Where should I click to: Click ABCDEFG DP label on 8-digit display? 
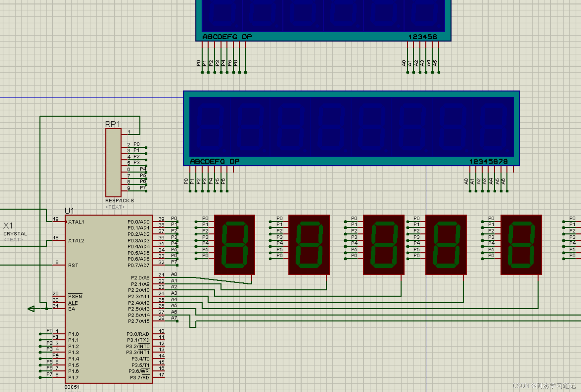point(215,161)
